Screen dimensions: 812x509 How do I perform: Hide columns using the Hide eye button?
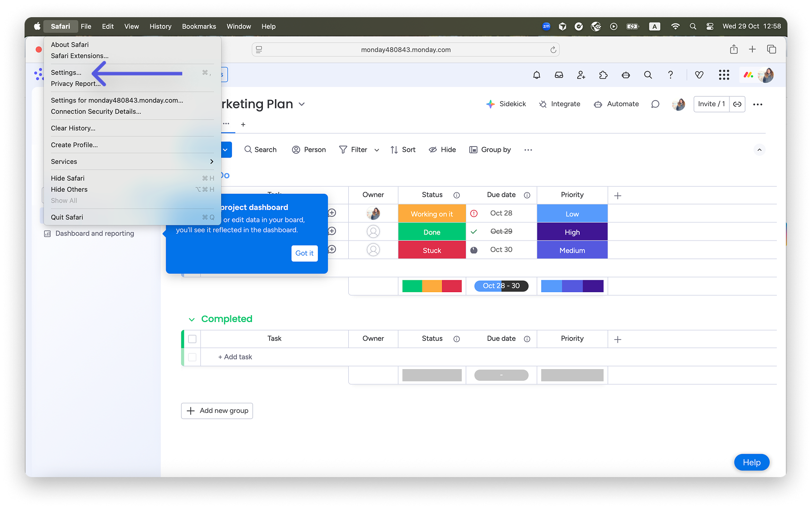coord(442,150)
